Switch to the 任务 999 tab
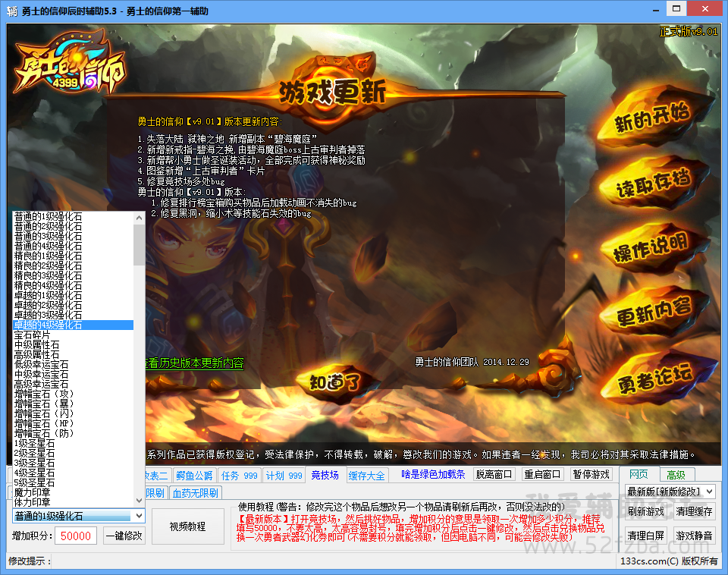The image size is (728, 575). (x=239, y=476)
